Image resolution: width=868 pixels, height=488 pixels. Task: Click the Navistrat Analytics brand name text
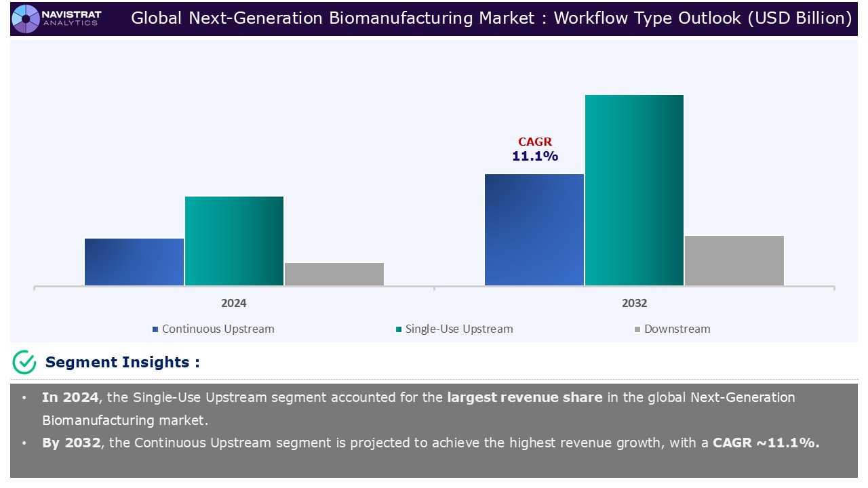[x=71, y=18]
